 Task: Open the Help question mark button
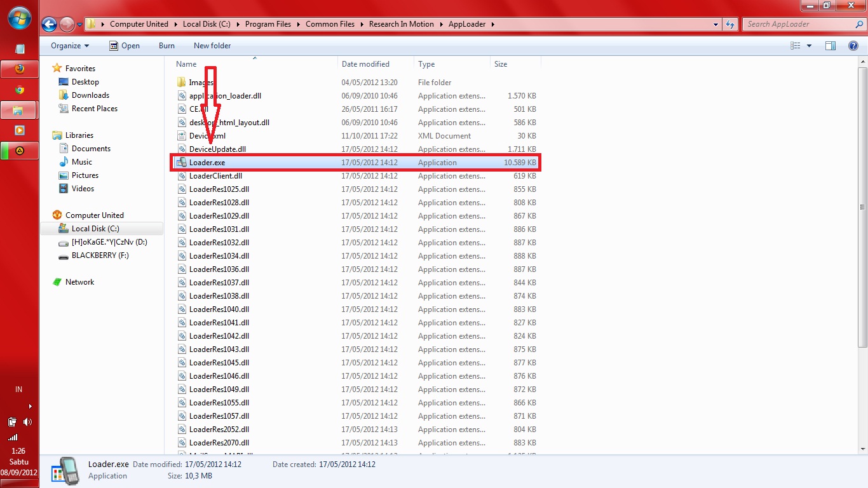pyautogui.click(x=853, y=46)
